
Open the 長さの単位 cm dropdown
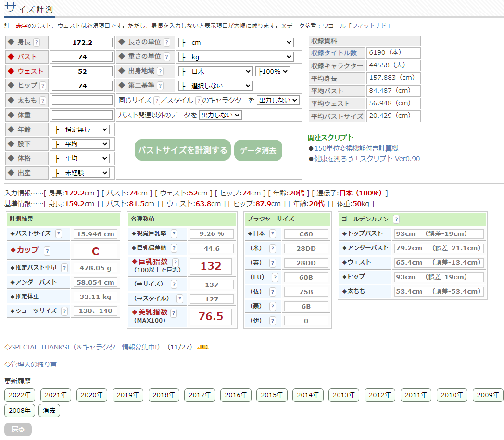click(236, 42)
